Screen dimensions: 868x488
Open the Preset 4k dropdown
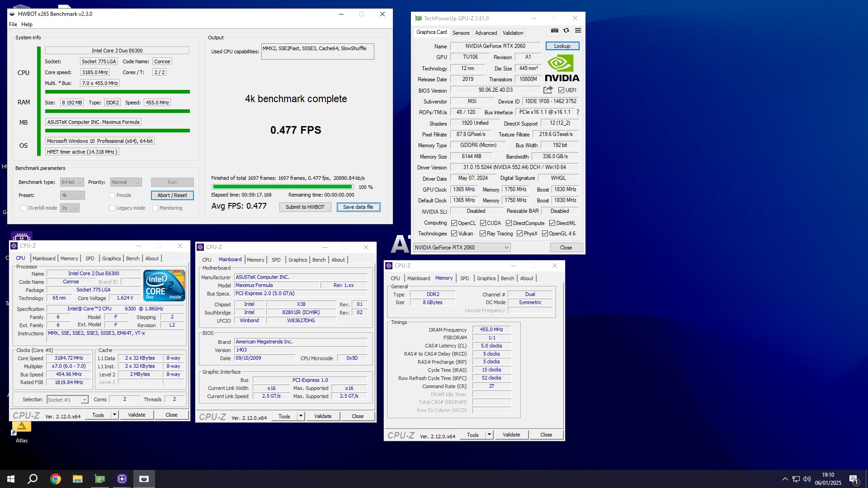[72, 195]
